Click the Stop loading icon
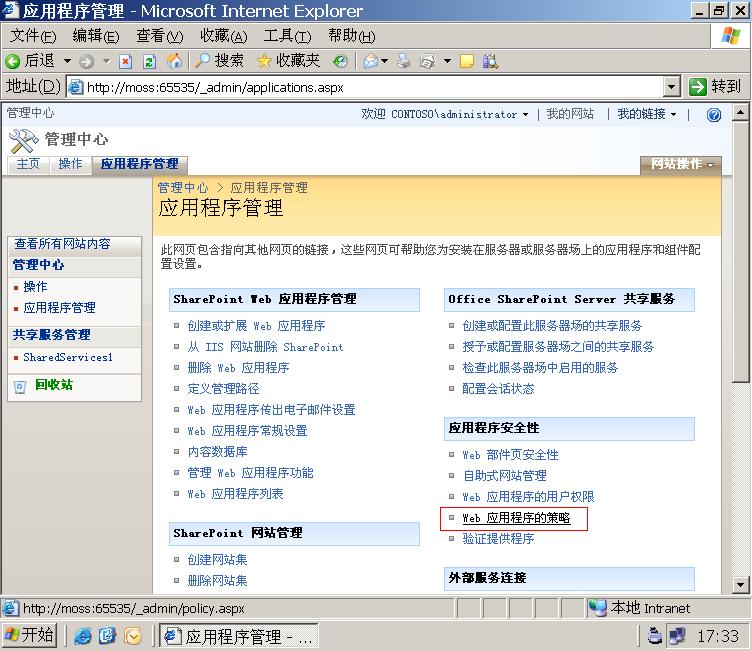This screenshot has height=651, width=752. (x=126, y=61)
